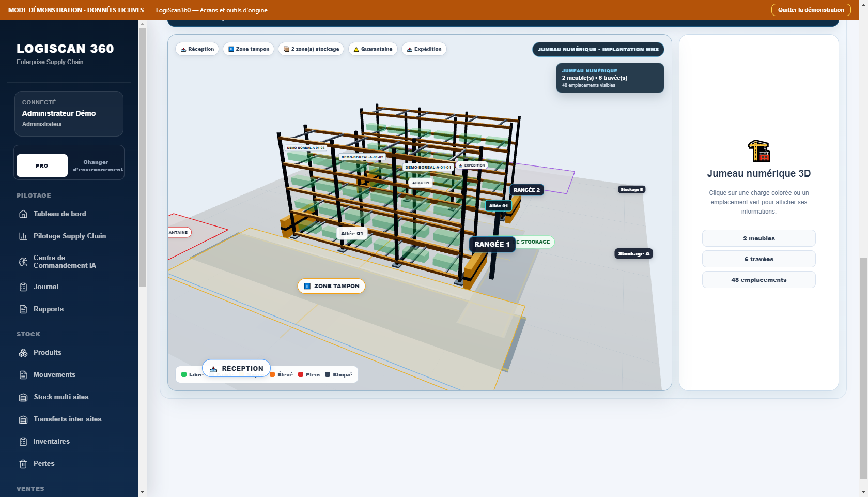868x497 pixels.
Task: Click the warning icon in Quarantaine chip
Action: coord(356,50)
